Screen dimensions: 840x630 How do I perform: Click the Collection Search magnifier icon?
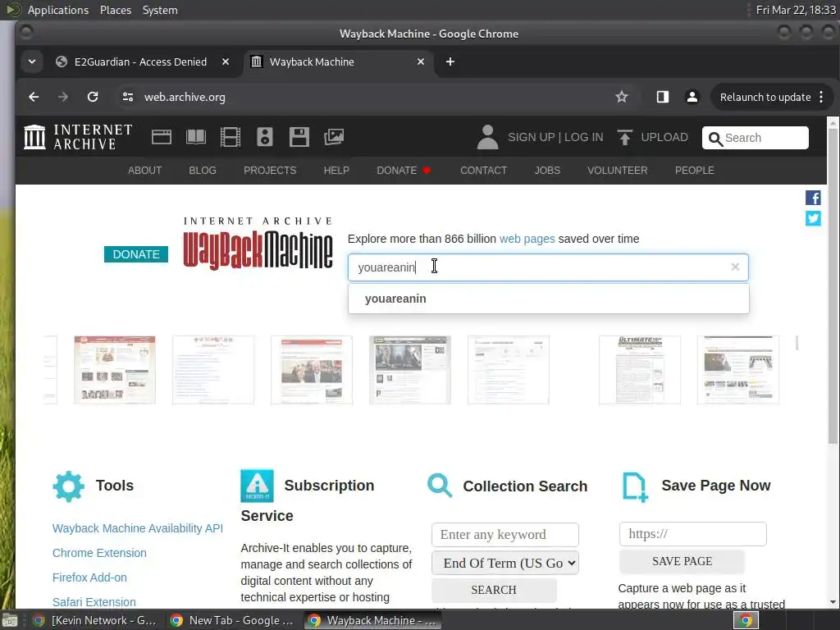pyautogui.click(x=440, y=486)
